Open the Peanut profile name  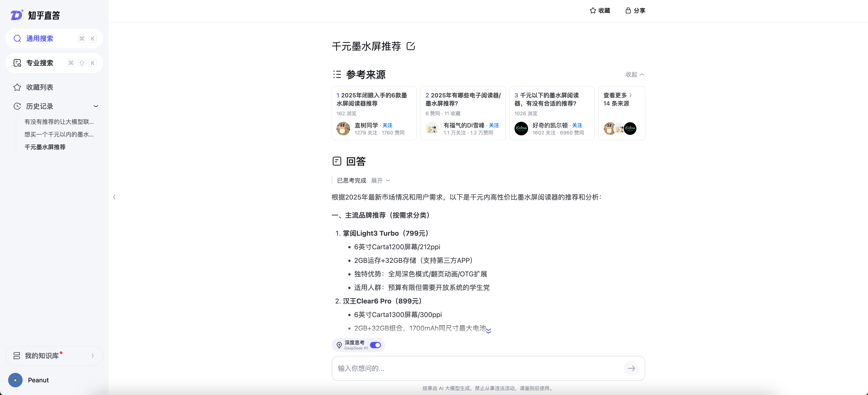(x=38, y=380)
